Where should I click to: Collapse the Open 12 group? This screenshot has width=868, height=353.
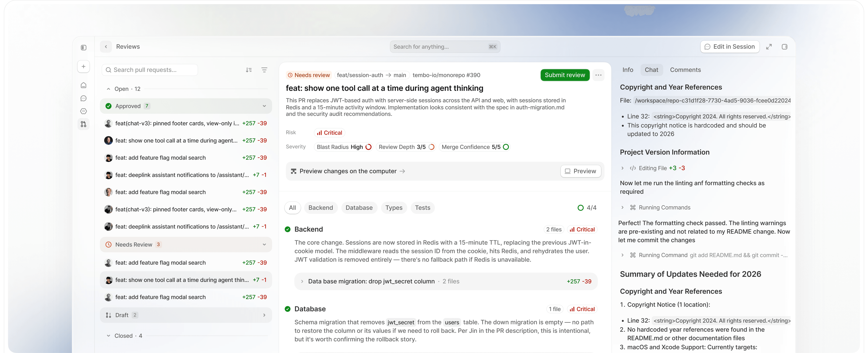[108, 89]
